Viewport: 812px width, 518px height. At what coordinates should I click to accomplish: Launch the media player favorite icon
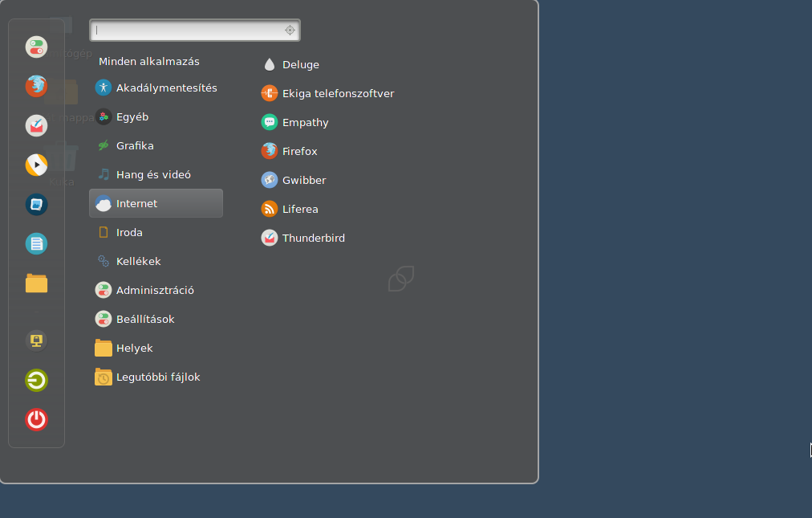[36, 165]
